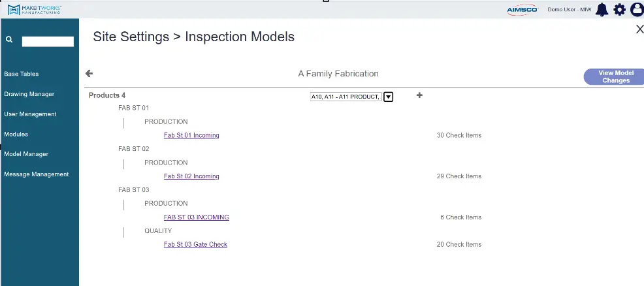
Task: Click the plus icon to add a product
Action: coord(419,95)
